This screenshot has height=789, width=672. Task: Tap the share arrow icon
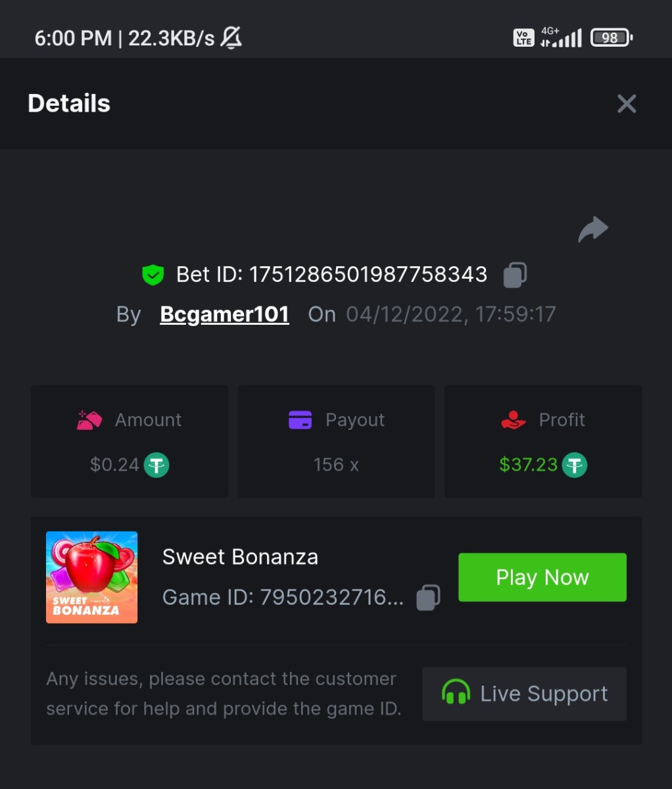coord(593,229)
